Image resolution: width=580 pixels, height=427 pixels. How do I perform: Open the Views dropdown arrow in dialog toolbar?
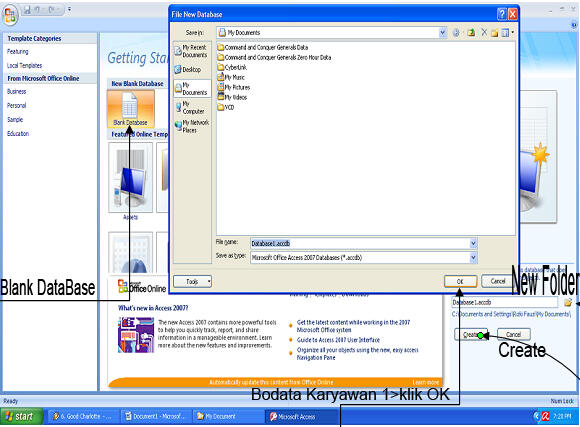point(513,33)
